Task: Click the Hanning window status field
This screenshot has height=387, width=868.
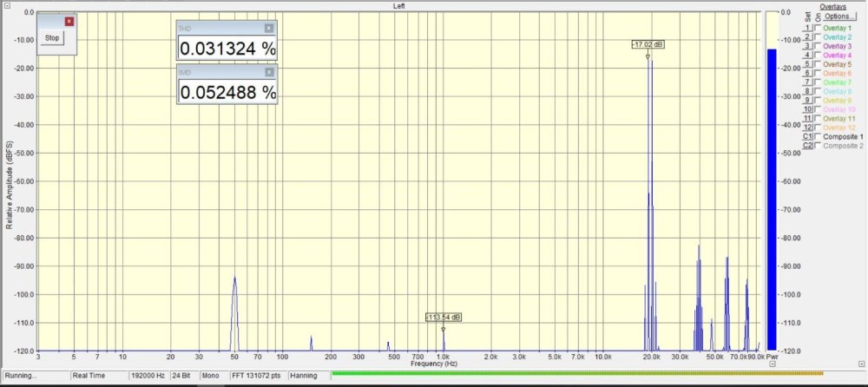Action: pyautogui.click(x=303, y=376)
